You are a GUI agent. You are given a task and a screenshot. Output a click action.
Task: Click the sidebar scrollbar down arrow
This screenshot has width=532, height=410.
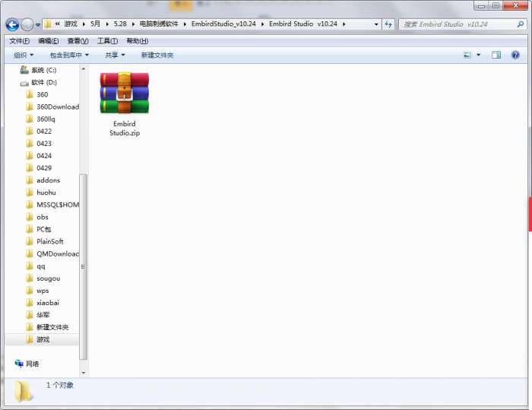click(x=84, y=373)
